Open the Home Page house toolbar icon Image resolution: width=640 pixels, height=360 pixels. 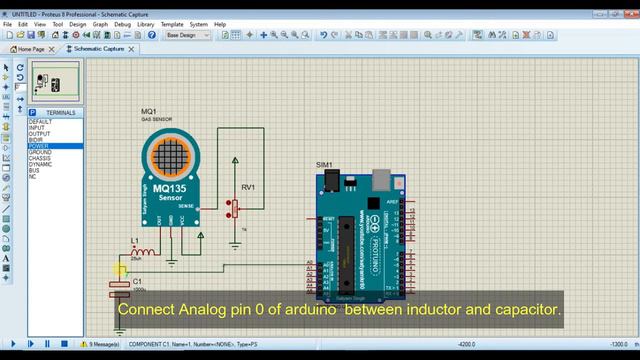[55, 35]
